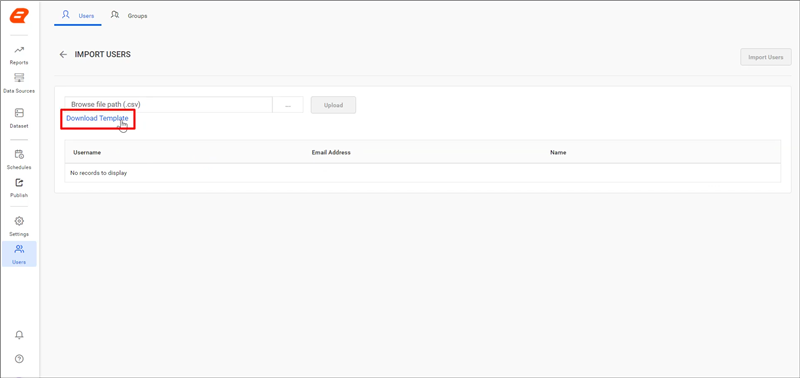This screenshot has height=378, width=800.
Task: Click the Username column header
Action: (x=87, y=153)
